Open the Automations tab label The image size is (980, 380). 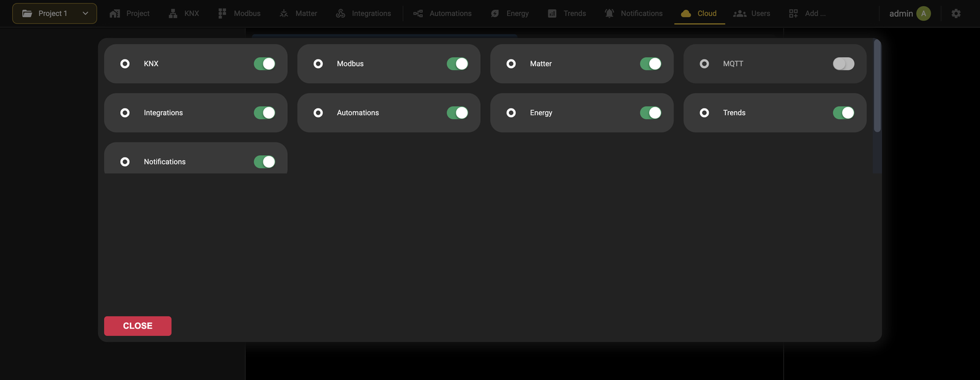[x=450, y=13]
